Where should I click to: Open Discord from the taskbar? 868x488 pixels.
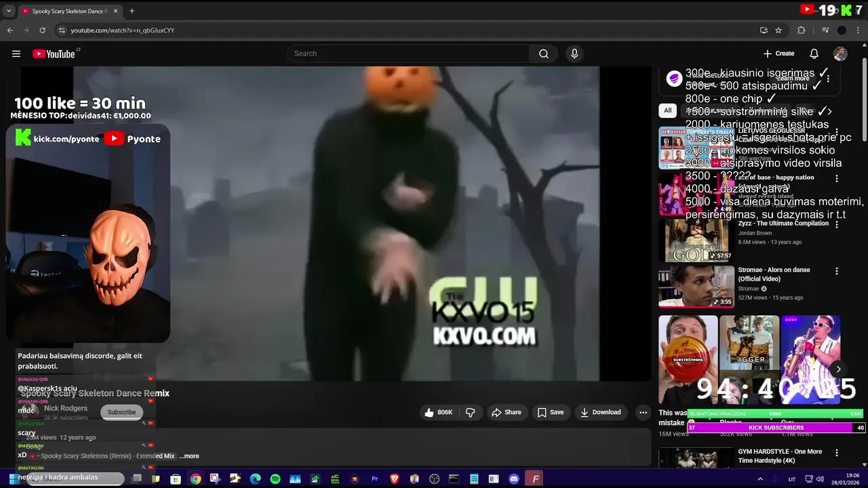pyautogui.click(x=513, y=479)
